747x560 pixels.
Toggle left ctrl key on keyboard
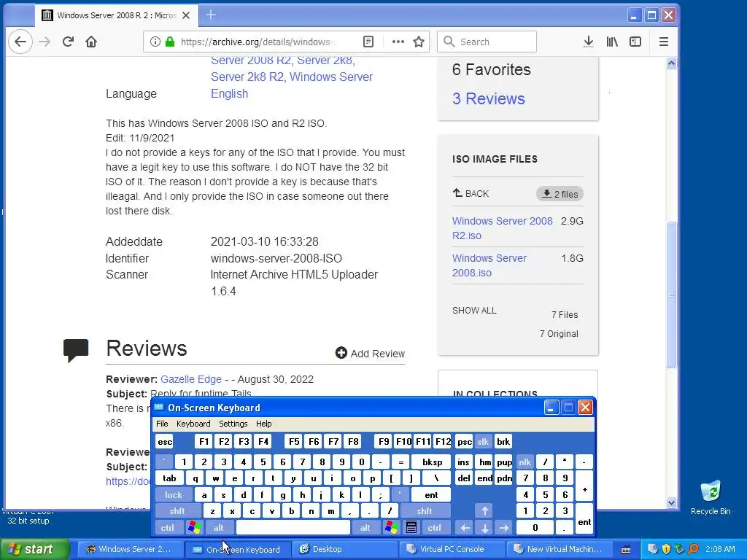168,528
